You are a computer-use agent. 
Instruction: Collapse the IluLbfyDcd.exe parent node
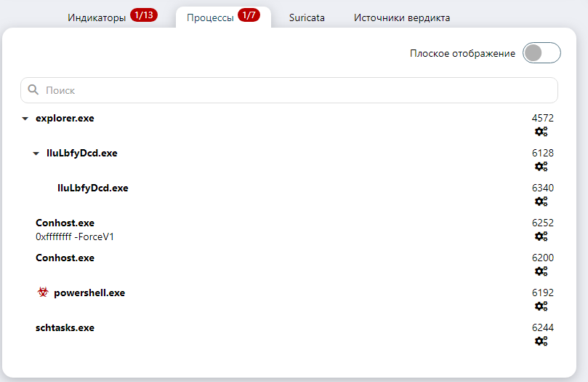pyautogui.click(x=36, y=154)
